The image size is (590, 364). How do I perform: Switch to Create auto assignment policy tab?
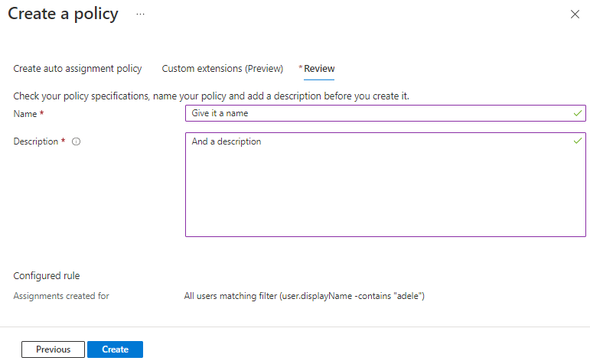[77, 69]
